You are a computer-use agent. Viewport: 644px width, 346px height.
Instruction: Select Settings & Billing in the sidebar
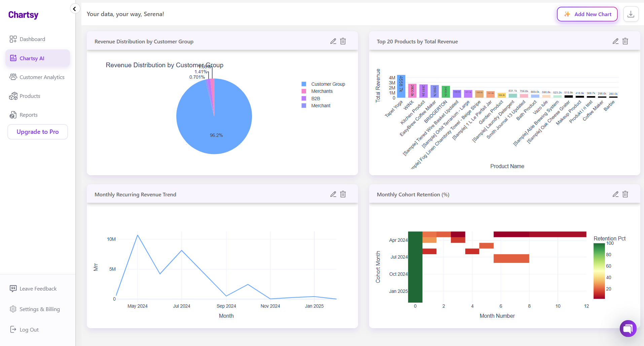[39, 309]
